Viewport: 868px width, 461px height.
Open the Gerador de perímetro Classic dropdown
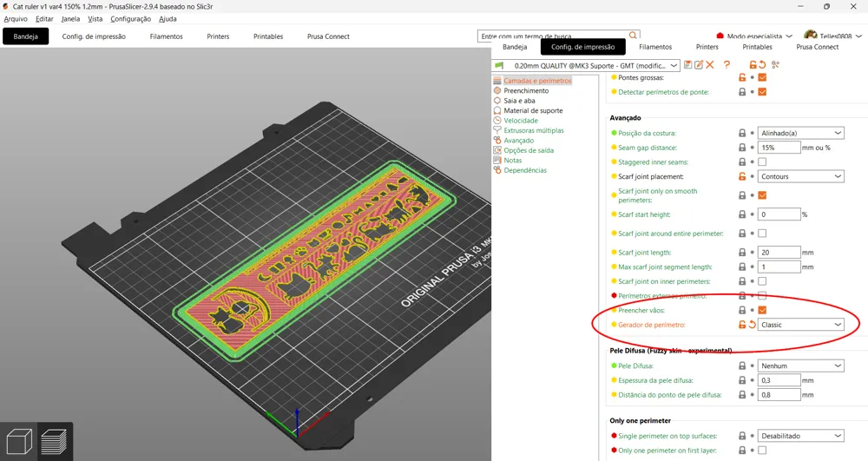(x=800, y=325)
